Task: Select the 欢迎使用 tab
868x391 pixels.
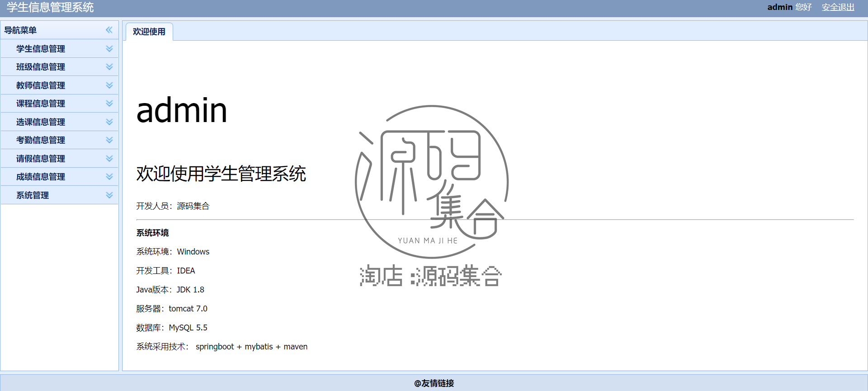Action: [x=149, y=32]
